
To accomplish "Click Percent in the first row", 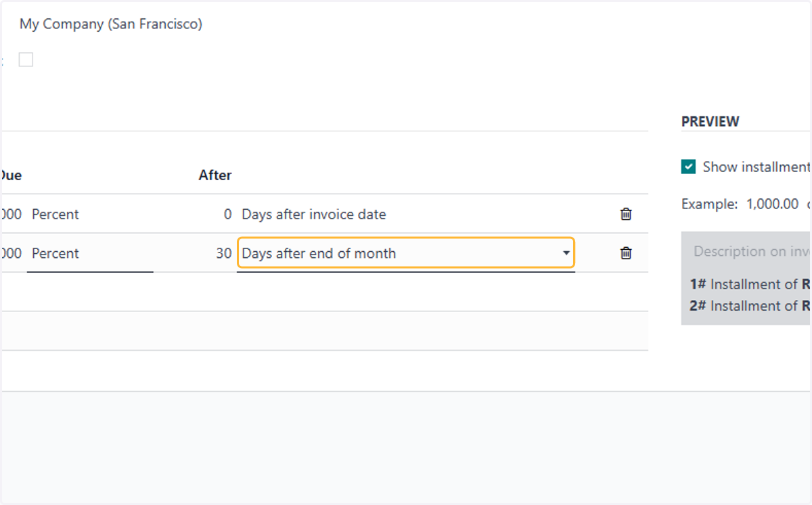I will tap(55, 214).
